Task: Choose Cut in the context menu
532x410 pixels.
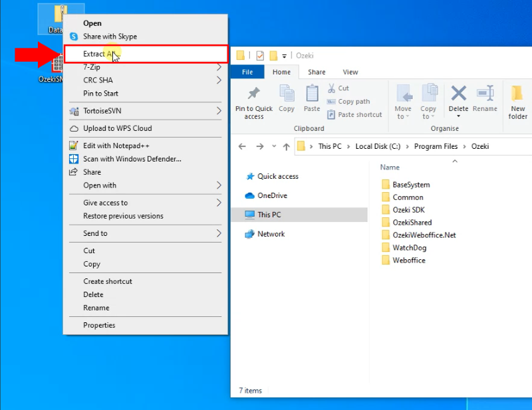Action: 146,251
